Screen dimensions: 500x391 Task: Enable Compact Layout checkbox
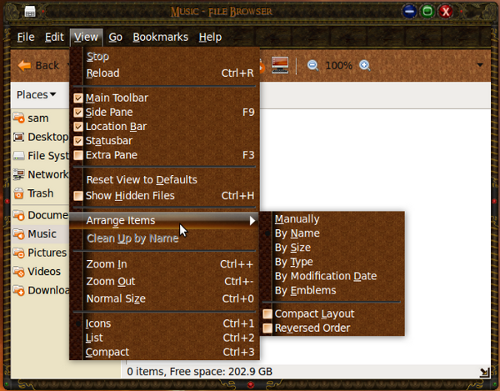pyautogui.click(x=267, y=314)
